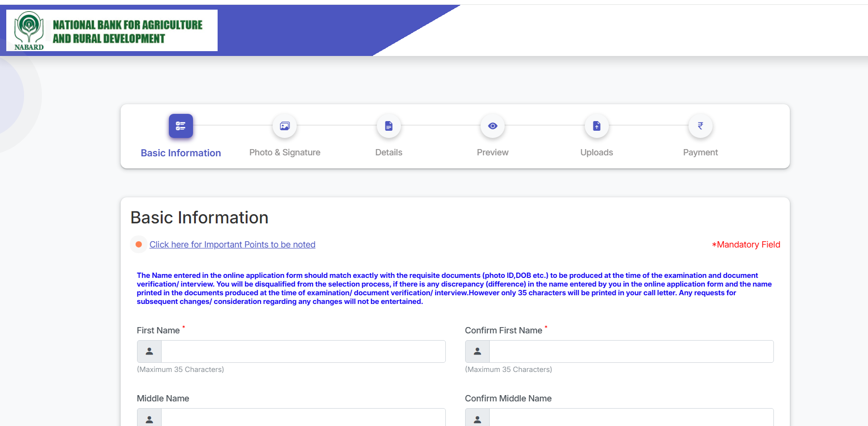Viewport: 868px width, 426px height.
Task: Open the Uploads step label
Action: click(597, 152)
